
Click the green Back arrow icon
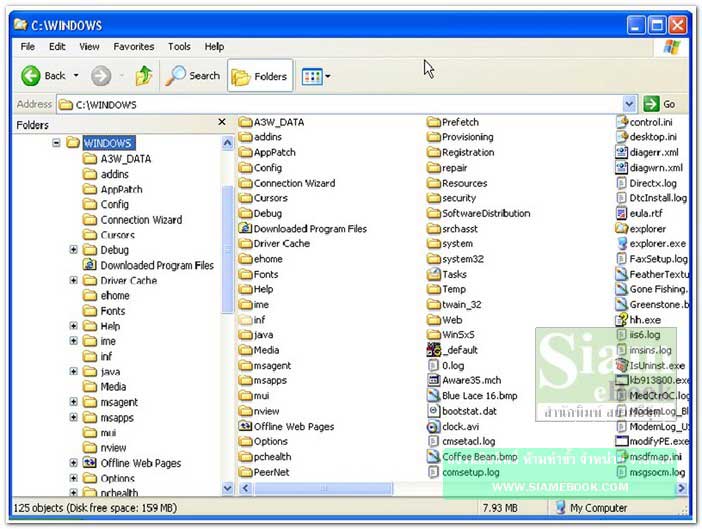click(x=31, y=76)
